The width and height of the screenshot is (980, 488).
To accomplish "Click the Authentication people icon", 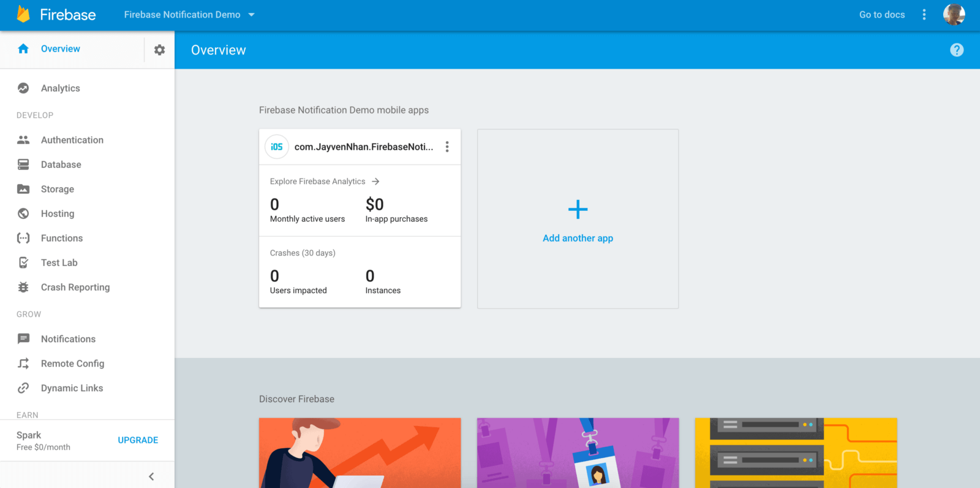I will point(23,140).
